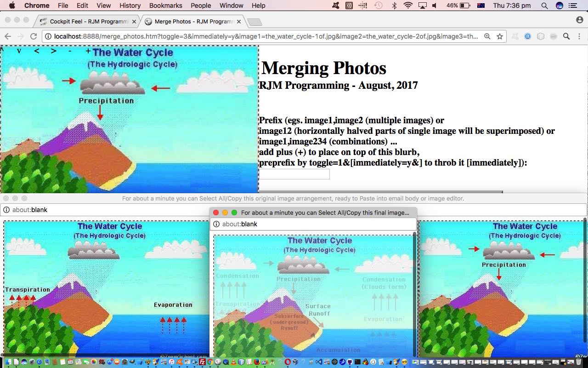Click the site info icon beside localhost
588x368 pixels.
48,36
